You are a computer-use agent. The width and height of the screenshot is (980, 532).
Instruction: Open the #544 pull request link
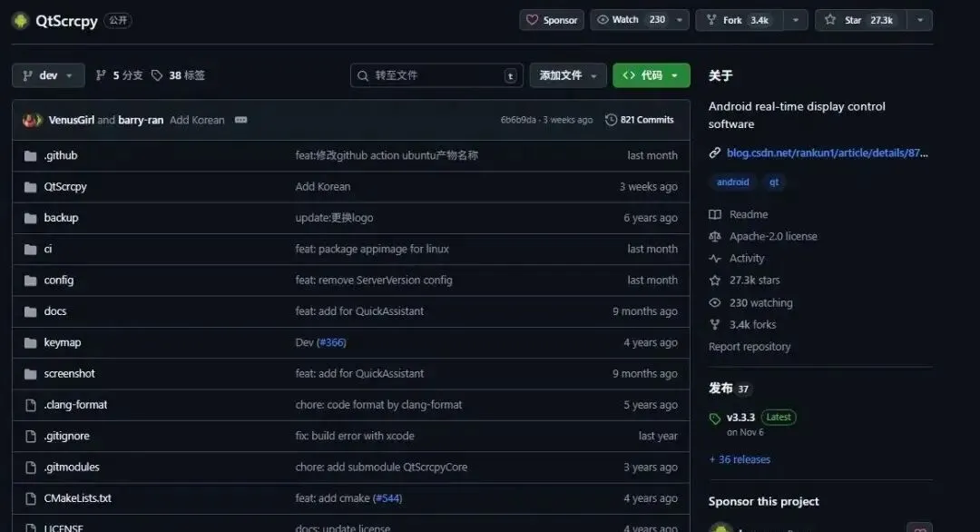pos(387,498)
